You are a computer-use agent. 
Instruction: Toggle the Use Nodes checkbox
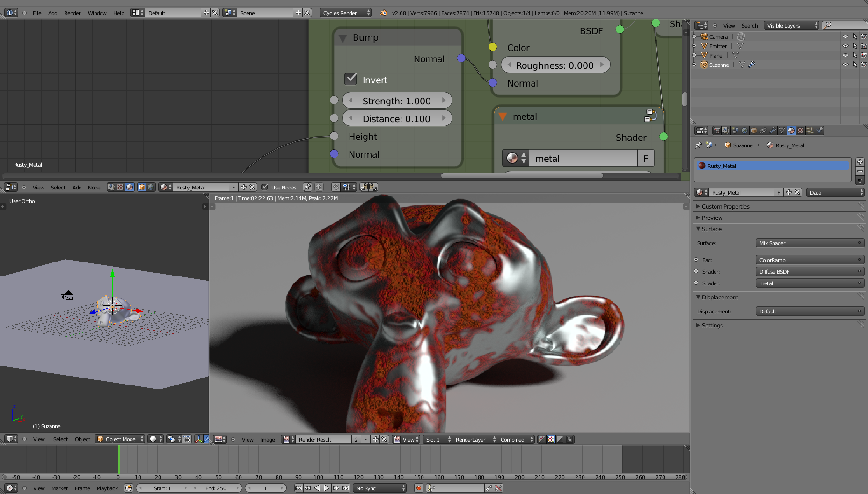265,187
